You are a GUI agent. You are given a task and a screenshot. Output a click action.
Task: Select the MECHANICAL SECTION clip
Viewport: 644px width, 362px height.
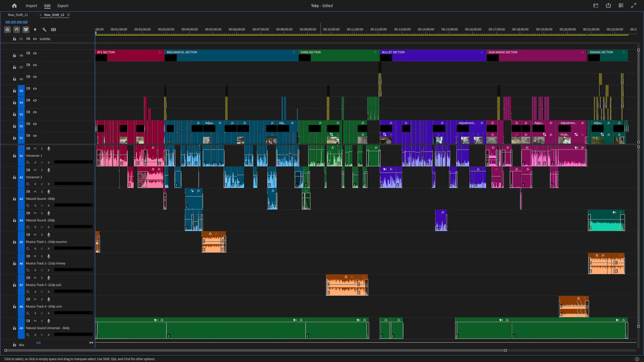click(x=231, y=55)
